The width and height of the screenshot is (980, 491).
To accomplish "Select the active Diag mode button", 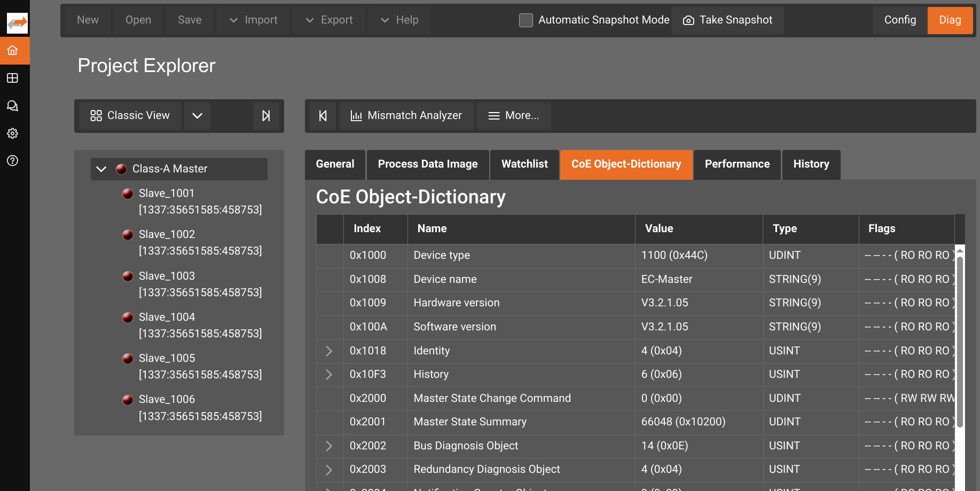I will tap(950, 20).
